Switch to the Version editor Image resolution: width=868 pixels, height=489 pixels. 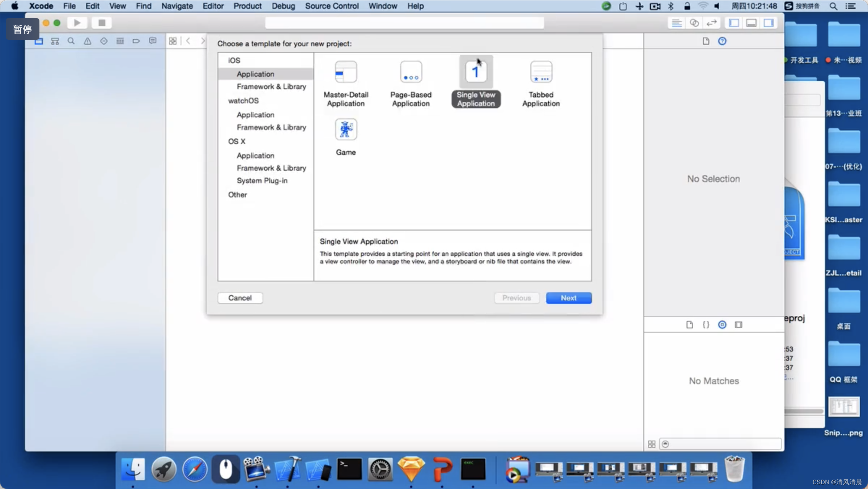(x=711, y=23)
